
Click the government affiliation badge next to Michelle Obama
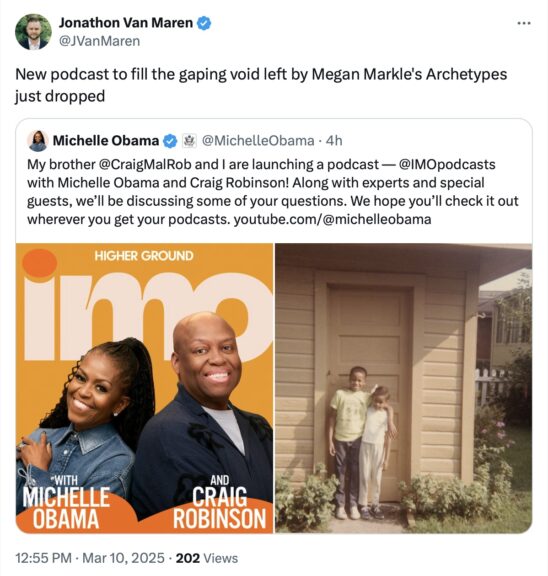[190, 141]
